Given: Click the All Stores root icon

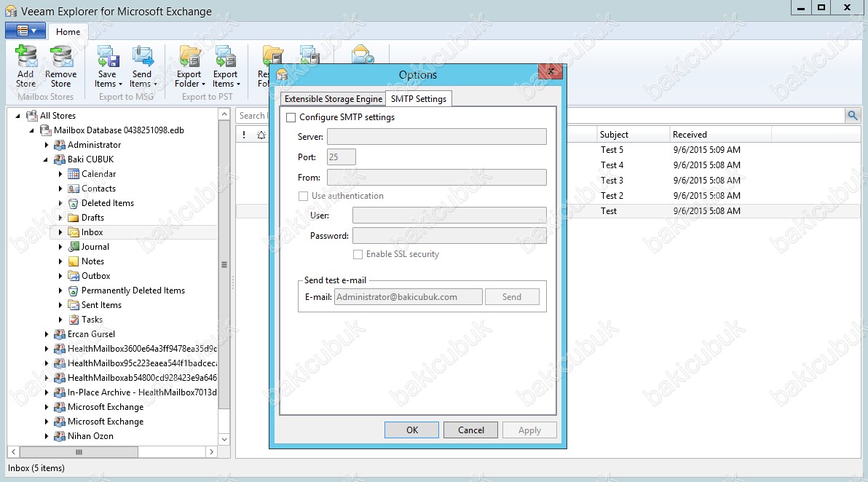Looking at the screenshot, I should [31, 116].
